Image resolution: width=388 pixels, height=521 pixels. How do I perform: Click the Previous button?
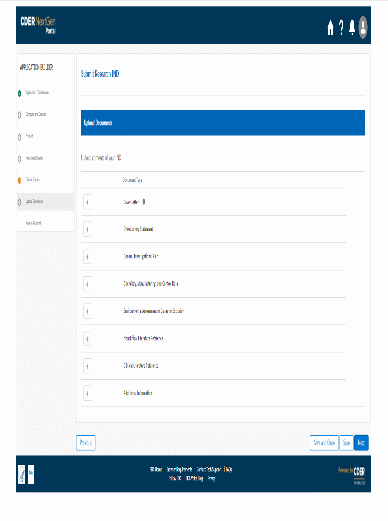[86, 443]
